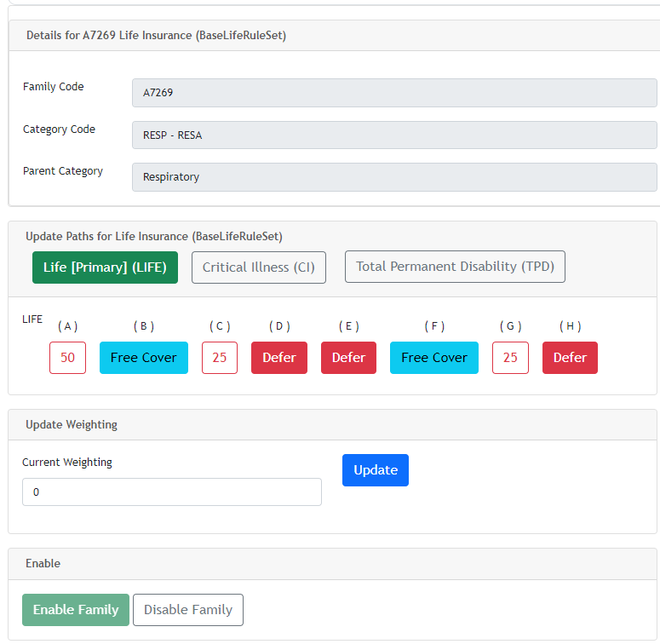Click the Update Weighting section header
Viewport: 660px width, 644px height.
coord(72,424)
